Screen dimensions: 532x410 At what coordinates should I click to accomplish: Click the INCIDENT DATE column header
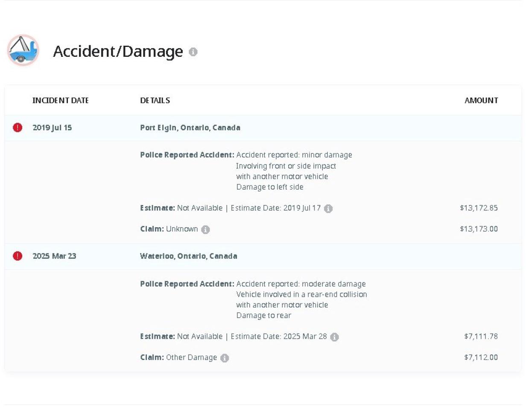pos(60,100)
